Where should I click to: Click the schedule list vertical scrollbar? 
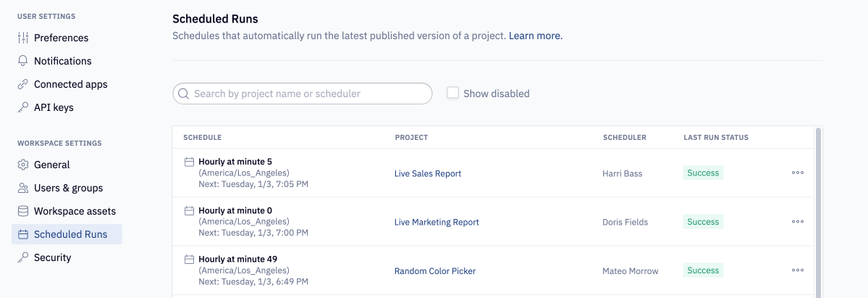click(x=817, y=212)
